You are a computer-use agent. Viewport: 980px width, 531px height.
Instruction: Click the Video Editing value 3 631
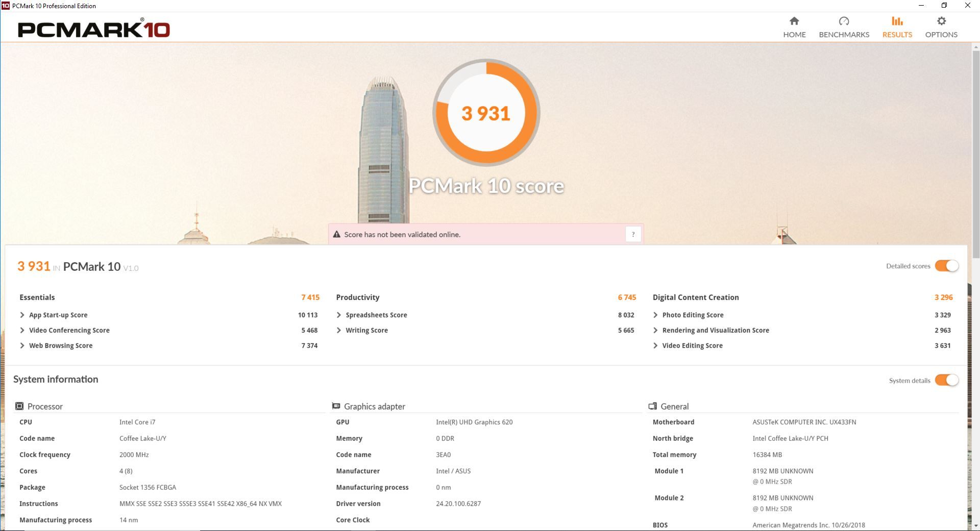942,345
